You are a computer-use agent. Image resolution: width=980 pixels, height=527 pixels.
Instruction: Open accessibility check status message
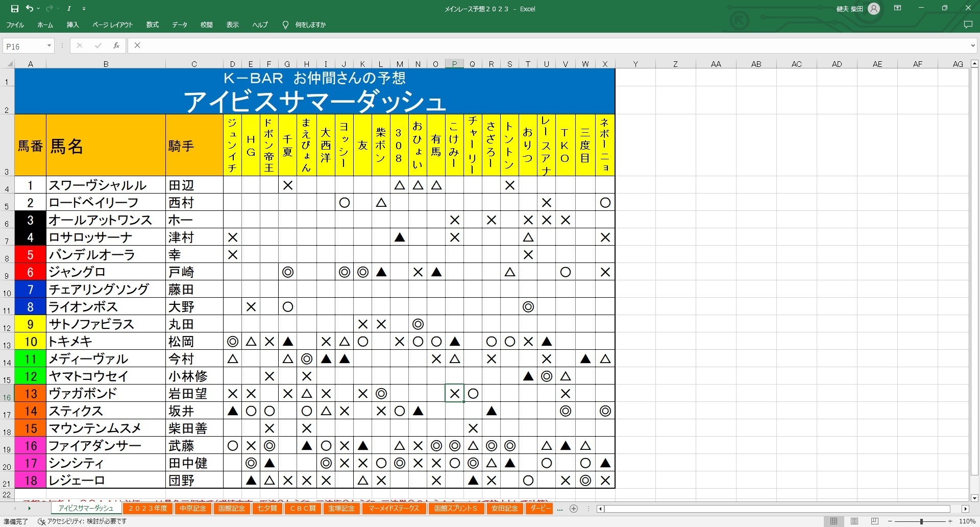[82, 521]
